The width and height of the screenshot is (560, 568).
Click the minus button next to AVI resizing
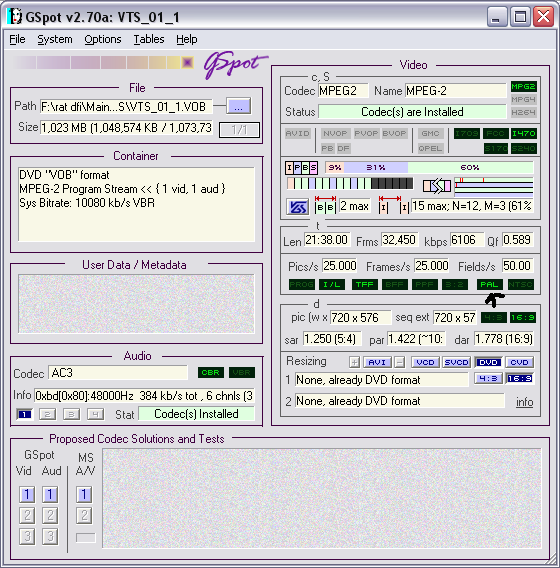click(399, 362)
